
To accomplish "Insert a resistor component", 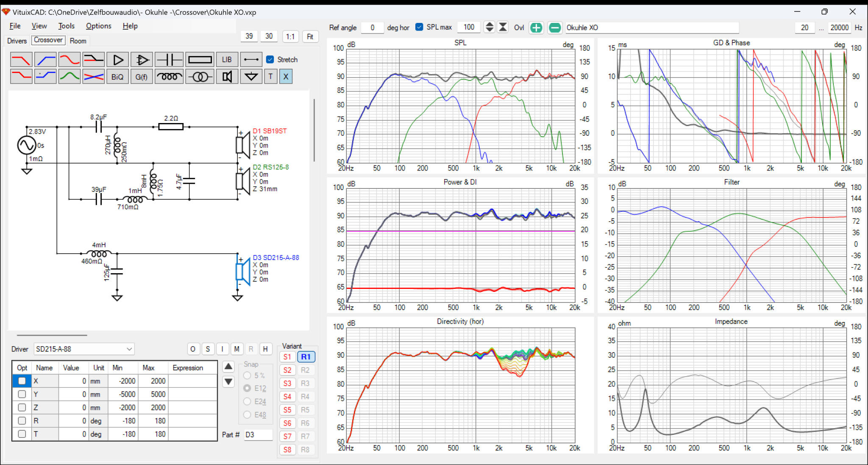I will [200, 59].
